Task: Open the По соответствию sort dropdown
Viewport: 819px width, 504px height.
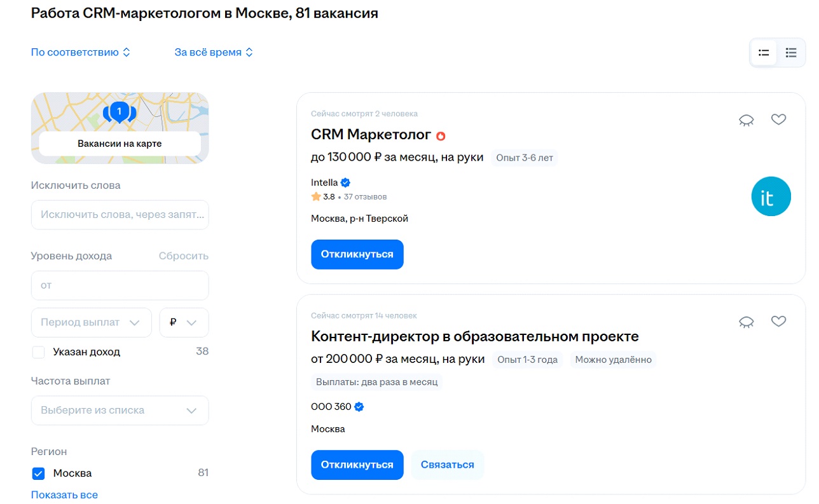Action: (81, 53)
